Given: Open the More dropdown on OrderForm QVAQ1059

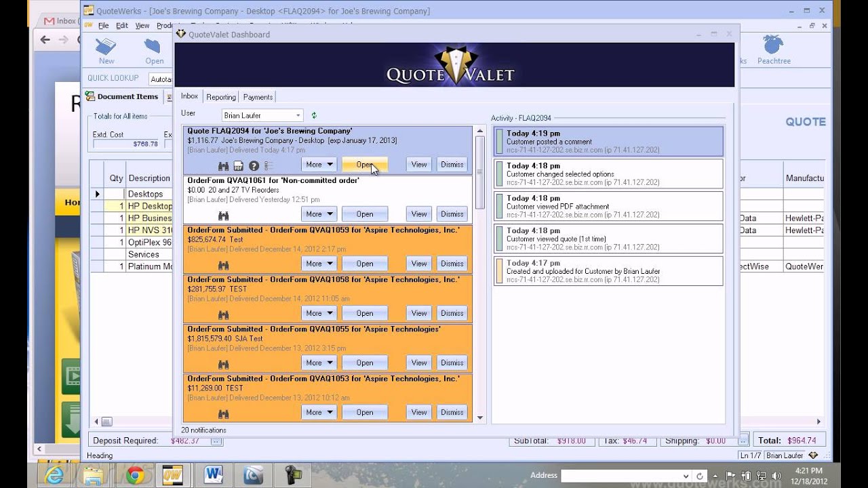Looking at the screenshot, I should pyautogui.click(x=319, y=264).
